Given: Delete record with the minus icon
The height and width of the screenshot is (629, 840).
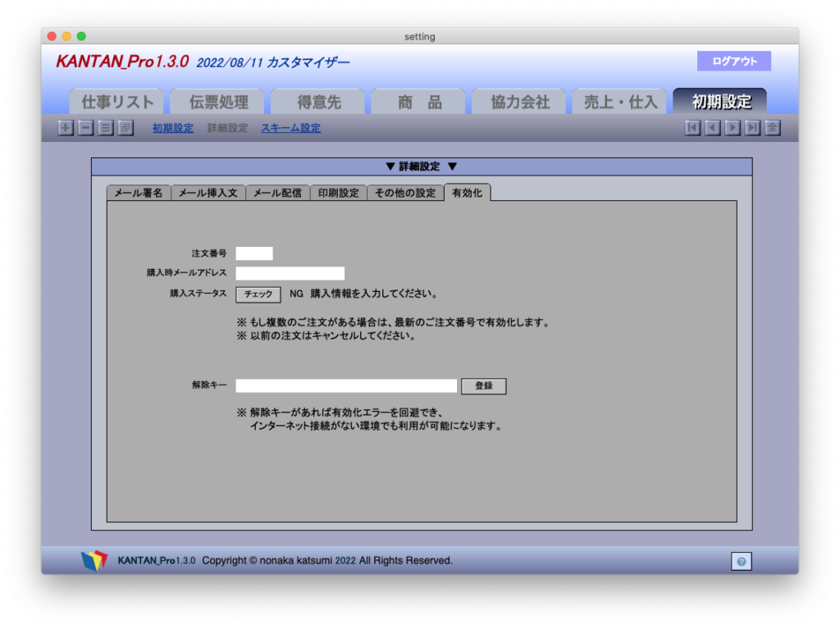Looking at the screenshot, I should 85,128.
